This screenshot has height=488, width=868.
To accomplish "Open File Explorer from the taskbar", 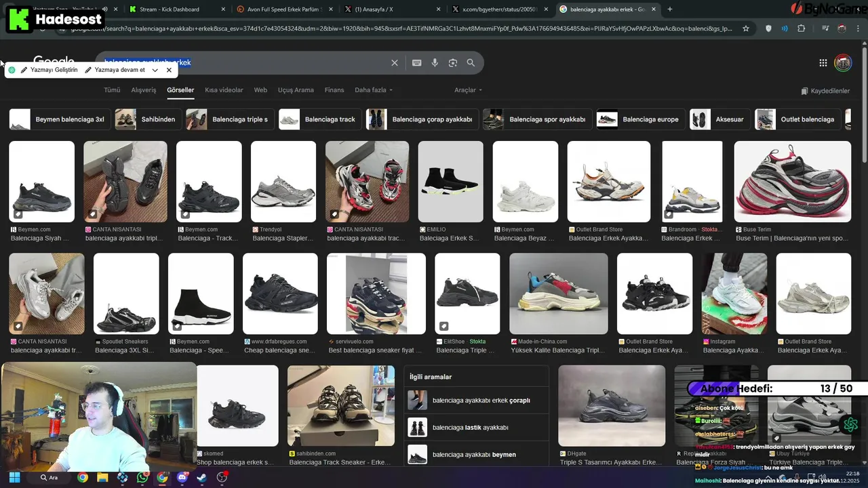I will point(102,477).
